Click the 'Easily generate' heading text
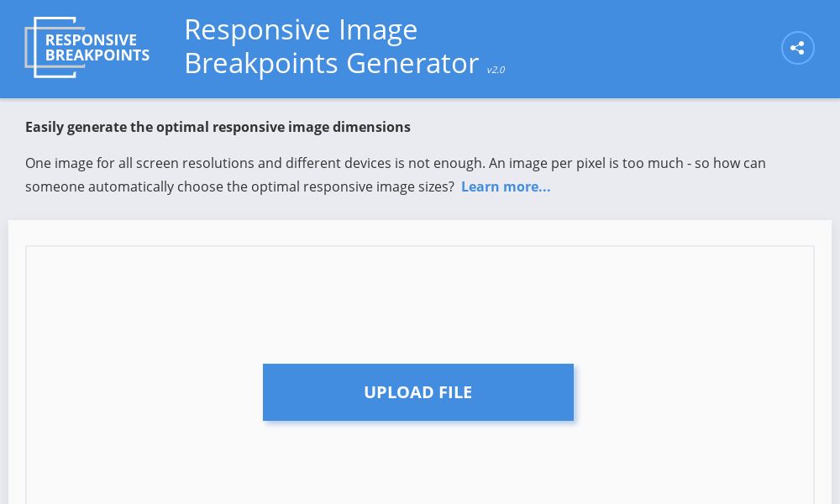 click(x=218, y=127)
